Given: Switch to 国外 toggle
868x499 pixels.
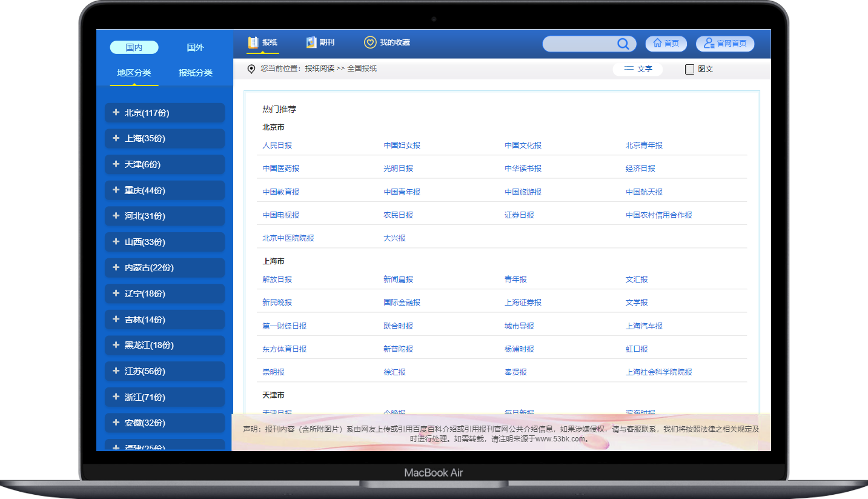Looking at the screenshot, I should pyautogui.click(x=195, y=47).
